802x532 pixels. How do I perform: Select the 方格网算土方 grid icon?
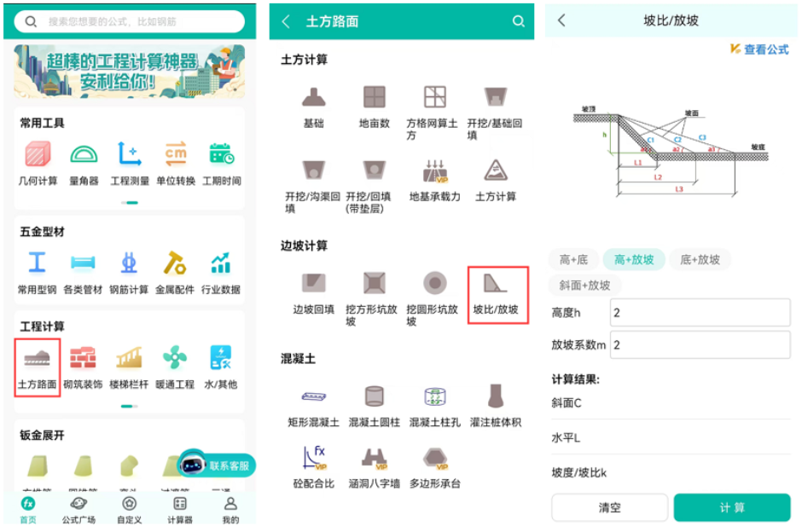point(435,97)
